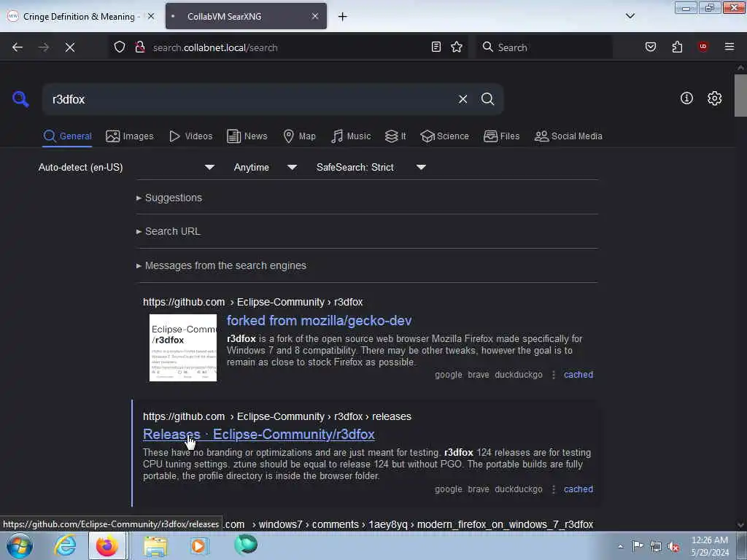This screenshot has height=560, width=747.
Task: Open uBlock Origin extension icon
Action: point(703,46)
